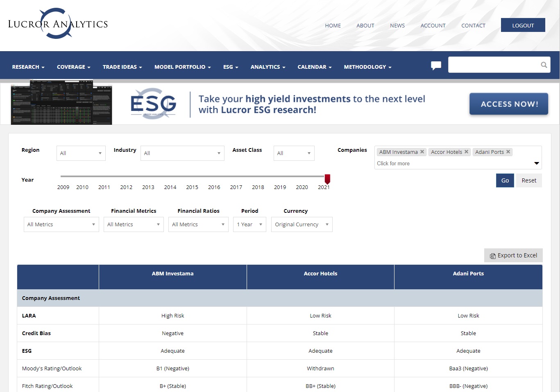The width and height of the screenshot is (560, 392).
Task: Click the 'BB+ (Stable)' Fitch cell
Action: tap(320, 386)
